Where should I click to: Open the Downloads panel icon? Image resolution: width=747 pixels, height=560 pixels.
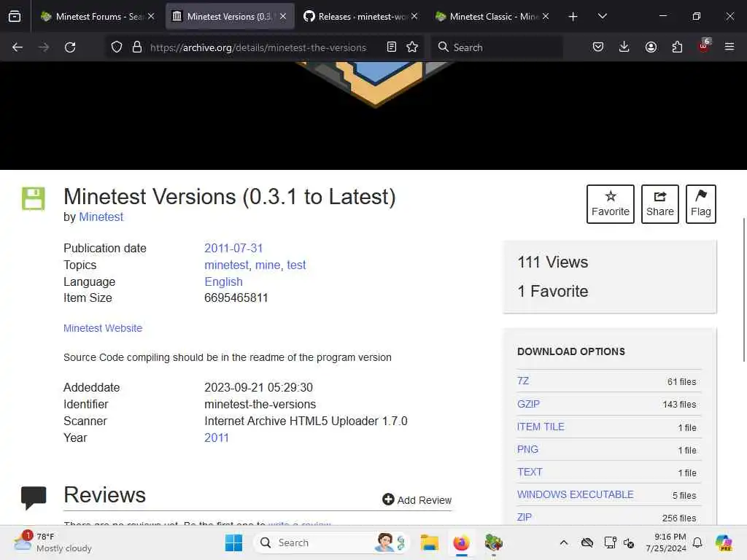(624, 47)
